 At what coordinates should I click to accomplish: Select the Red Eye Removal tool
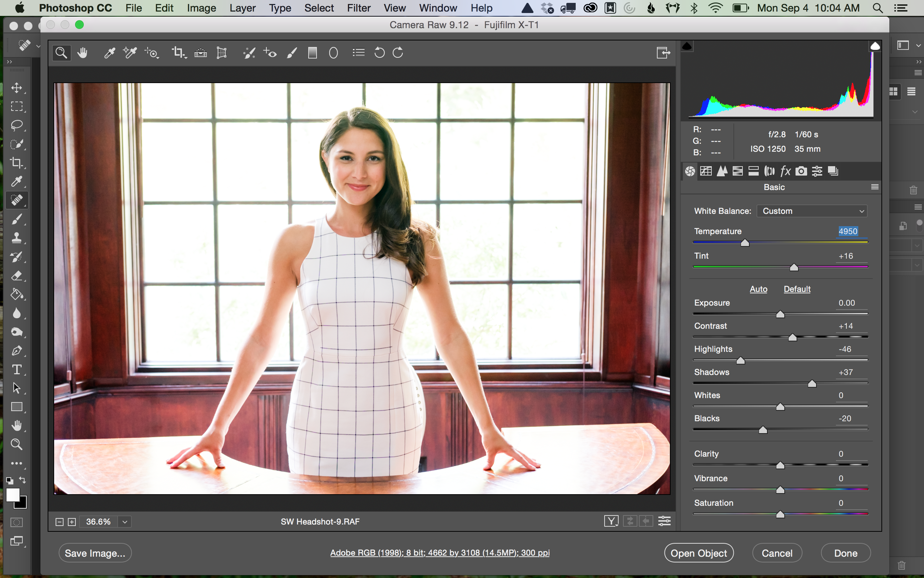270,53
